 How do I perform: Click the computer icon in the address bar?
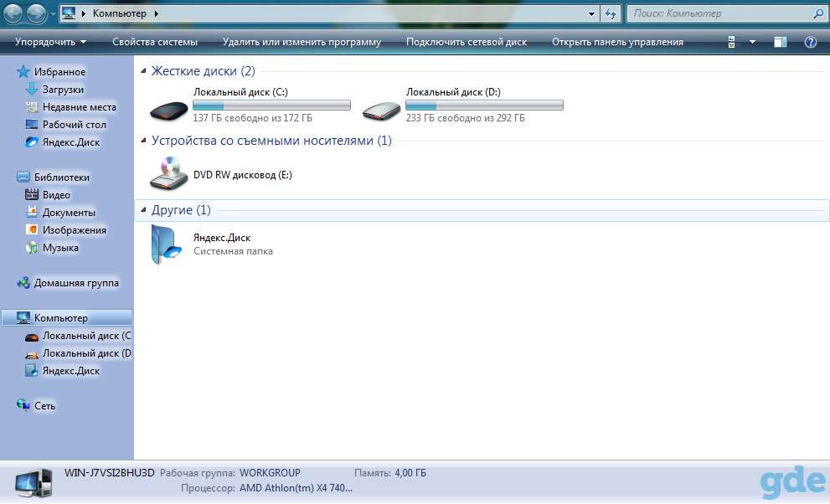coord(69,13)
